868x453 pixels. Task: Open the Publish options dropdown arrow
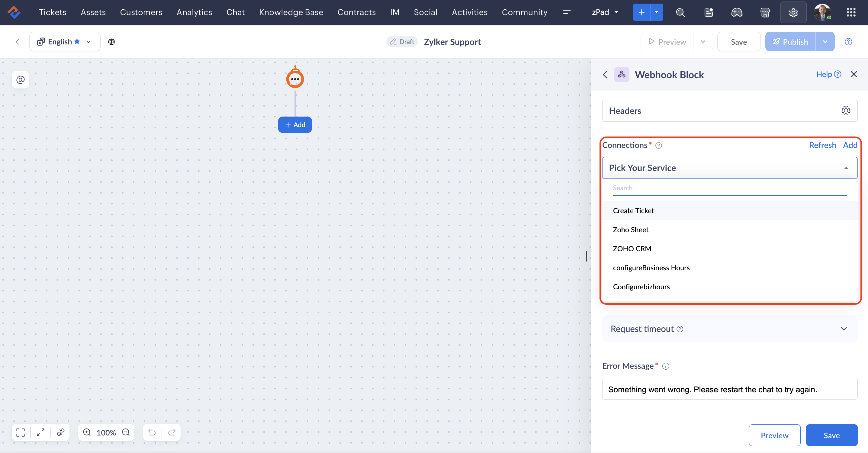(825, 42)
